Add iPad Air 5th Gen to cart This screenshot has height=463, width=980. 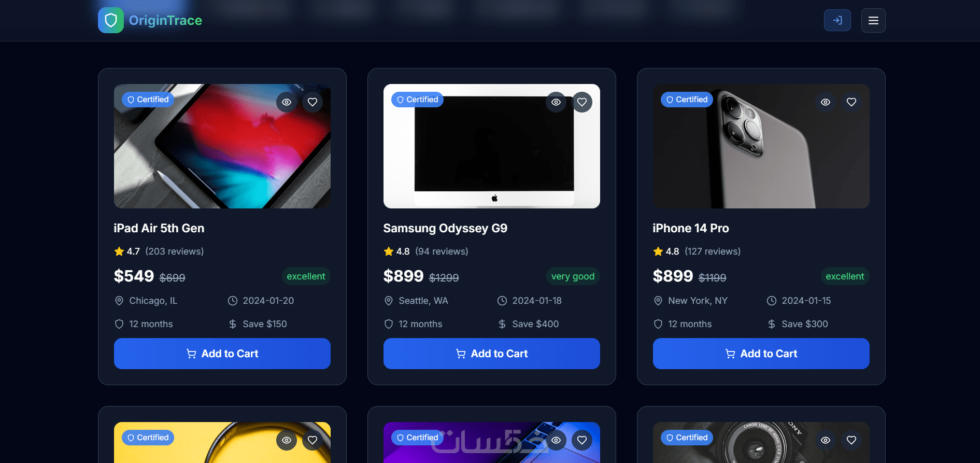(x=222, y=354)
